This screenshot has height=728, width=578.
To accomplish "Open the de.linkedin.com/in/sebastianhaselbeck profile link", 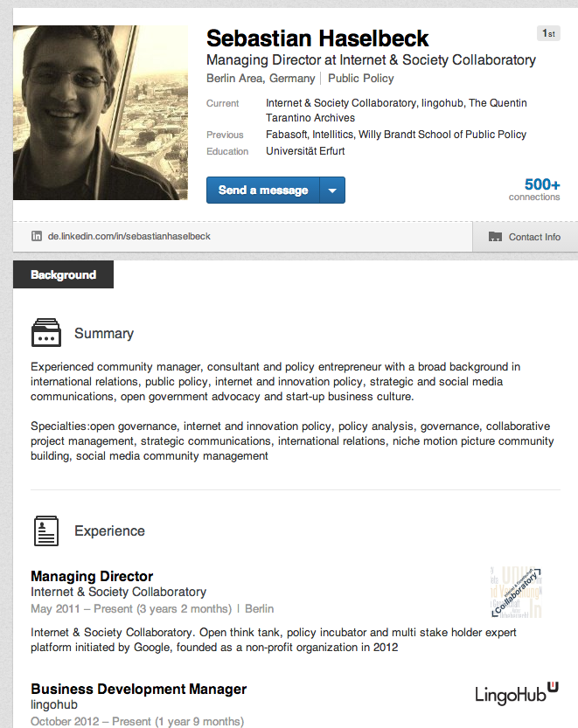I will point(129,236).
